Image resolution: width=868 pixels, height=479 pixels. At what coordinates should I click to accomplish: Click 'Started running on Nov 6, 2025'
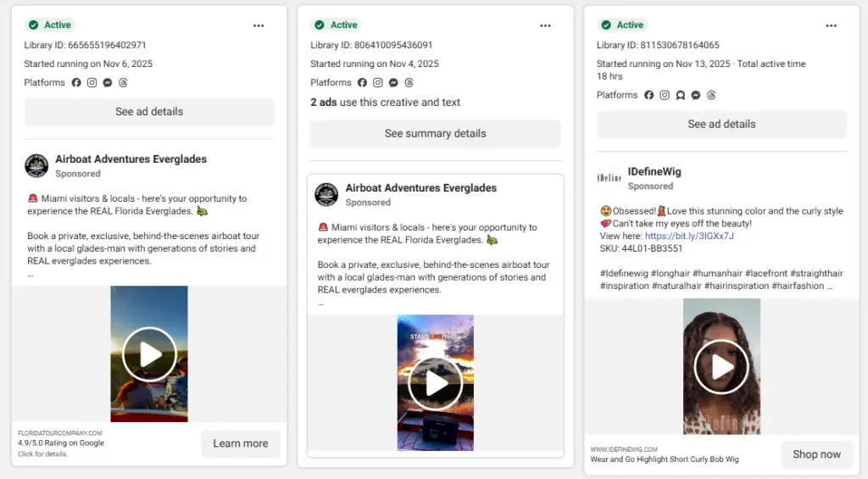click(88, 64)
